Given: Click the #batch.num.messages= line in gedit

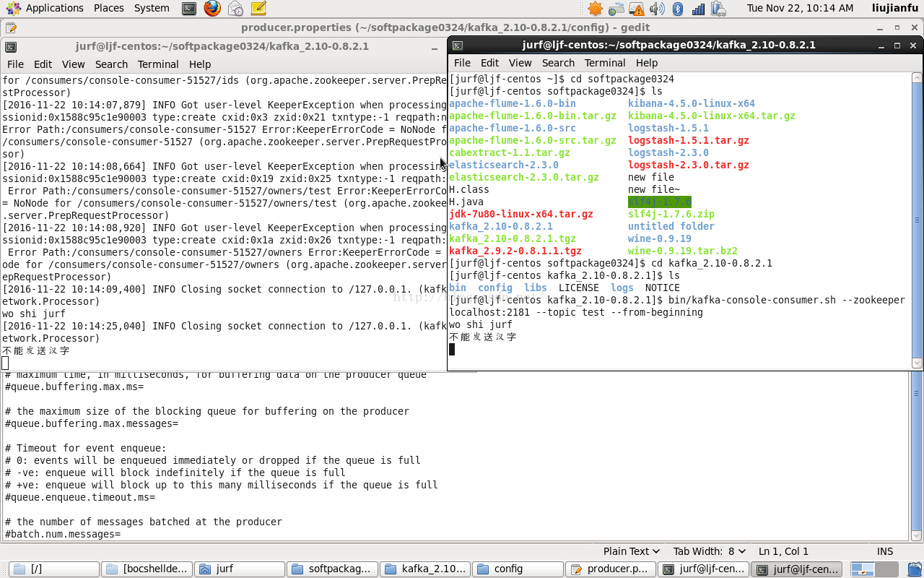Looking at the screenshot, I should tap(63, 534).
